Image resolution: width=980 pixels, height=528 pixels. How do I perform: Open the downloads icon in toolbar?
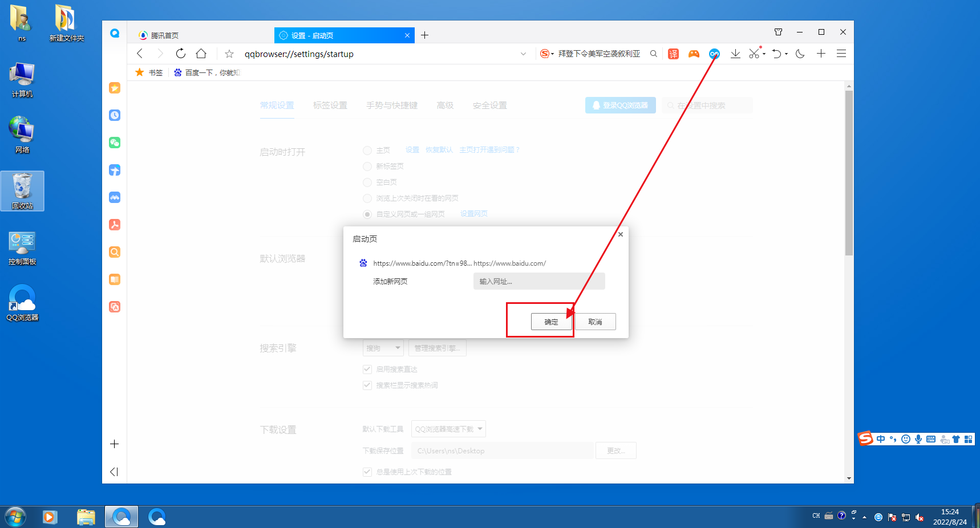pos(736,54)
